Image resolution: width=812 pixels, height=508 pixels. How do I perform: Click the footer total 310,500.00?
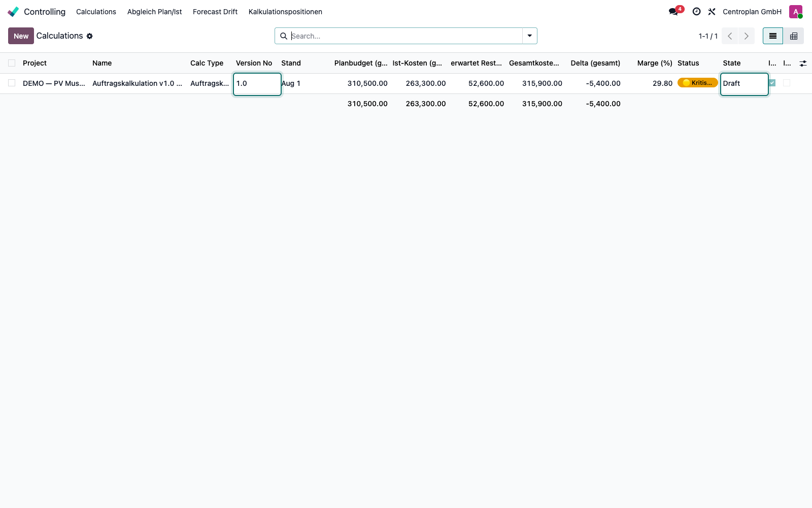[367, 104]
